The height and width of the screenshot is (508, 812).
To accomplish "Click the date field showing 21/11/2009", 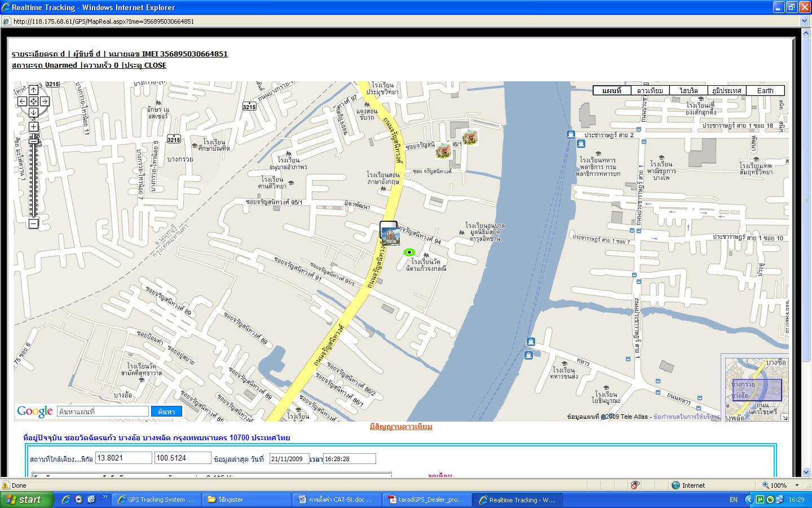I will 289,459.
